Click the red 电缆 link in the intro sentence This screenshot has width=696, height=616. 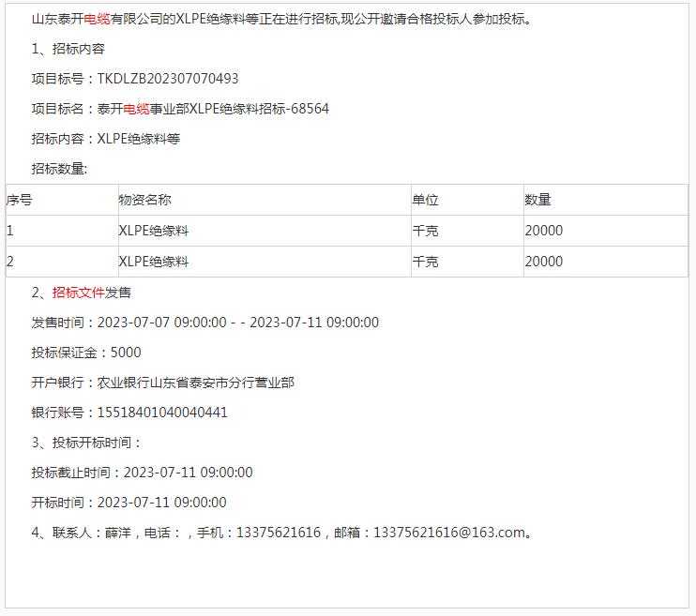click(97, 19)
